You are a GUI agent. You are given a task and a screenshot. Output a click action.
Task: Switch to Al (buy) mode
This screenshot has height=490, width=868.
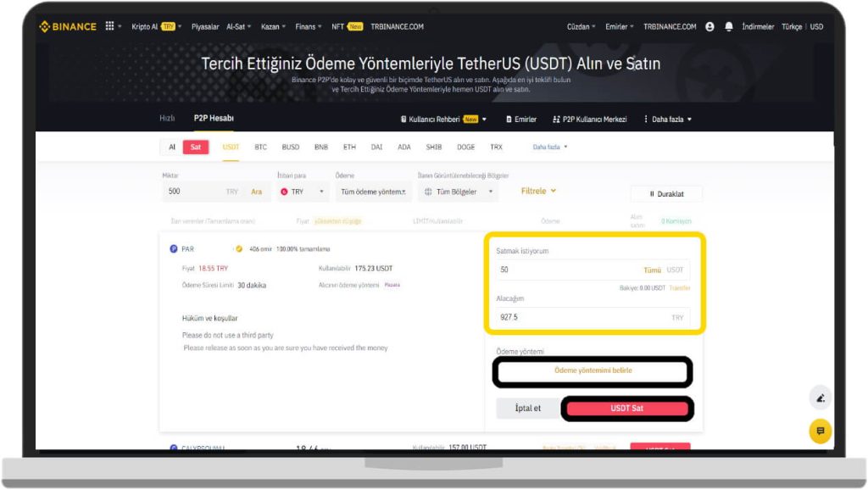click(x=172, y=148)
